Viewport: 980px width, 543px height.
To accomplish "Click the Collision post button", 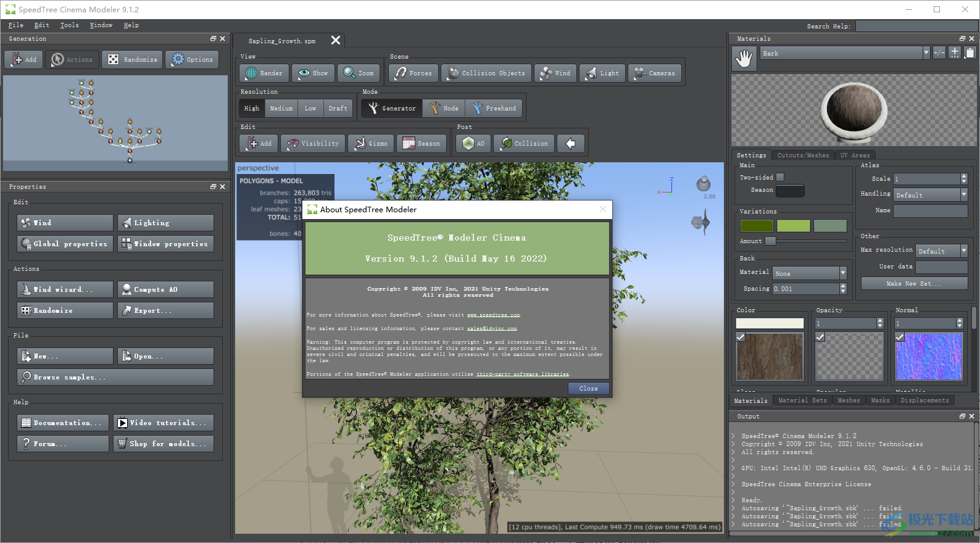I will 524,143.
